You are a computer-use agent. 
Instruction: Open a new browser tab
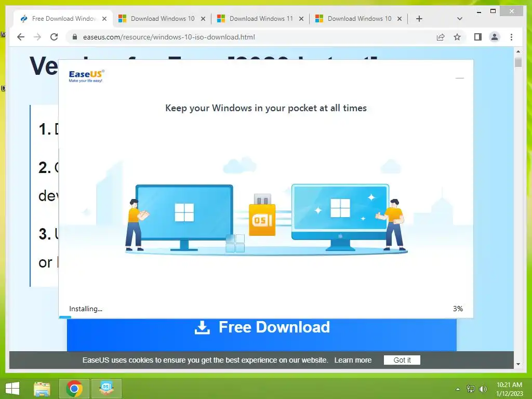click(x=419, y=19)
